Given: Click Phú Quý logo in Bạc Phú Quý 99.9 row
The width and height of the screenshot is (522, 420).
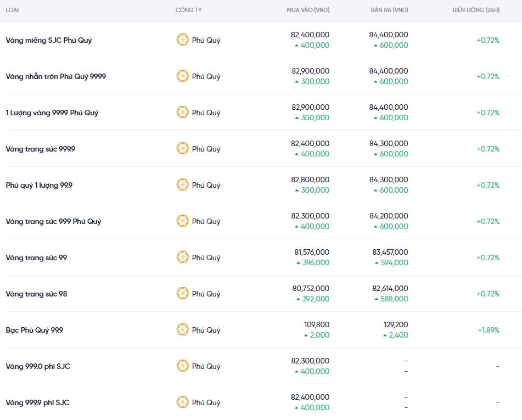Looking at the screenshot, I should (x=182, y=330).
